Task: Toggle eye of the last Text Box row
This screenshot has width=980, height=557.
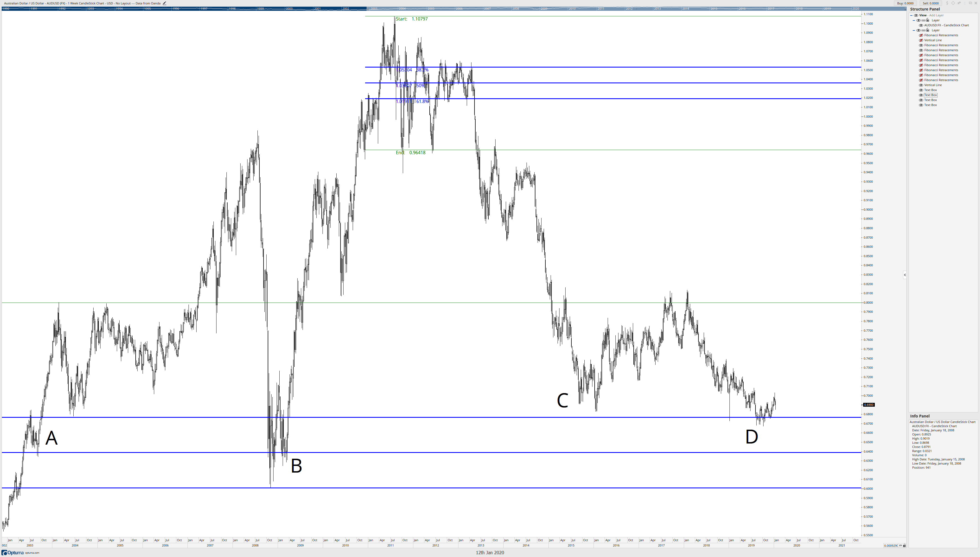Action: pyautogui.click(x=921, y=105)
